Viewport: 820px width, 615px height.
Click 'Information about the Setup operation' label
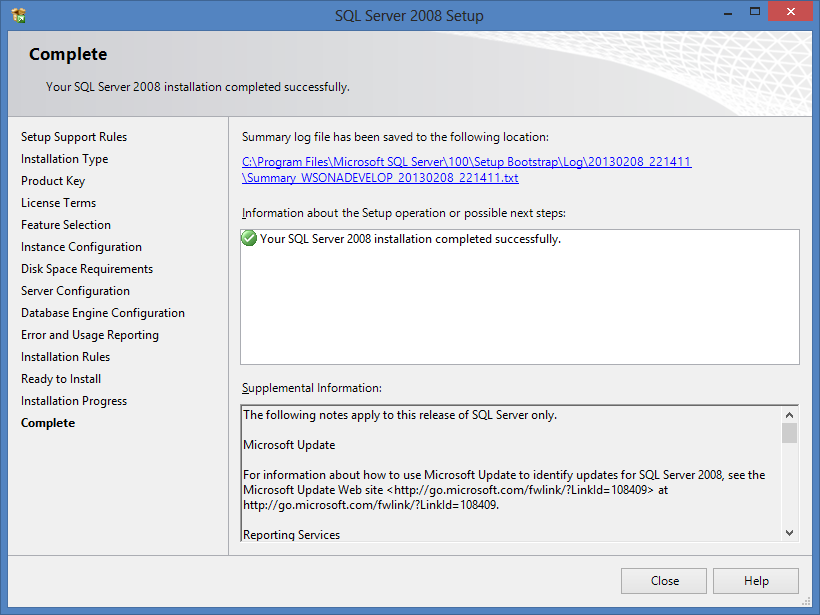[404, 213]
